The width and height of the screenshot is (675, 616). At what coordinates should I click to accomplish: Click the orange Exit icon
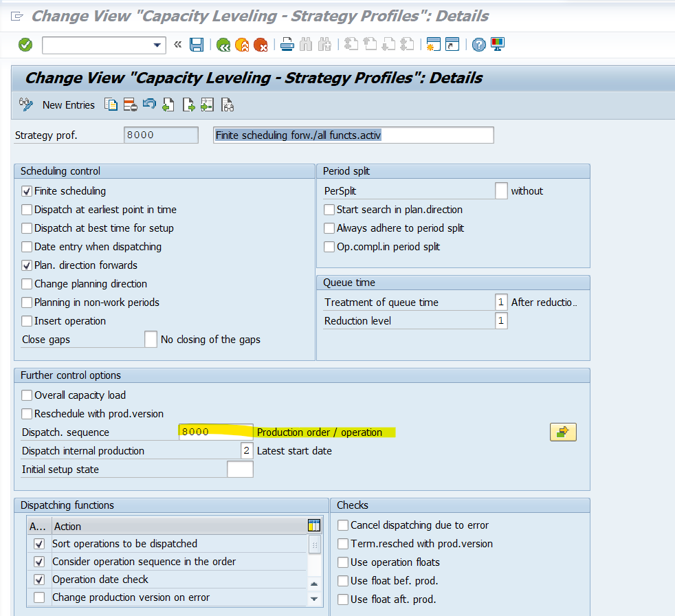coord(242,44)
